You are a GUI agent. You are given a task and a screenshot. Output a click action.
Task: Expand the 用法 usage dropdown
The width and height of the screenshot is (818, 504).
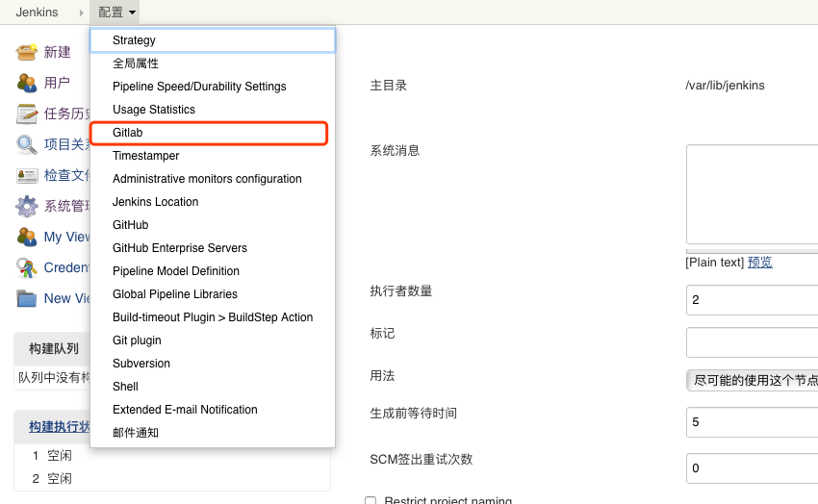coord(752,380)
